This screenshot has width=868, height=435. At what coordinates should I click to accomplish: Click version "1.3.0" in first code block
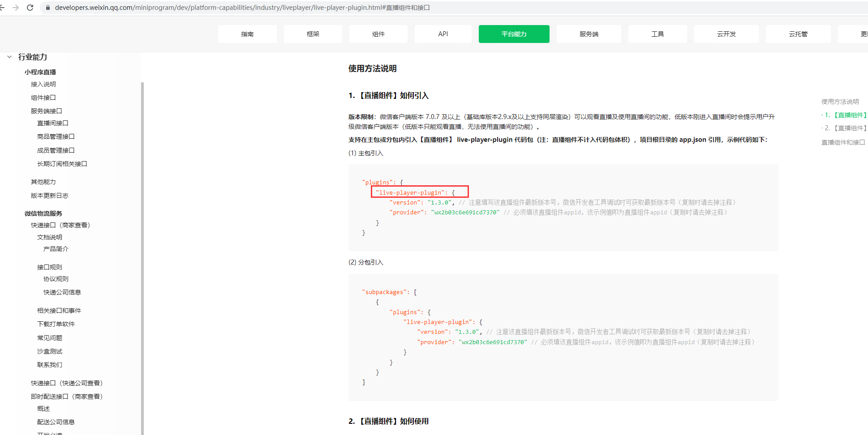[x=439, y=202]
